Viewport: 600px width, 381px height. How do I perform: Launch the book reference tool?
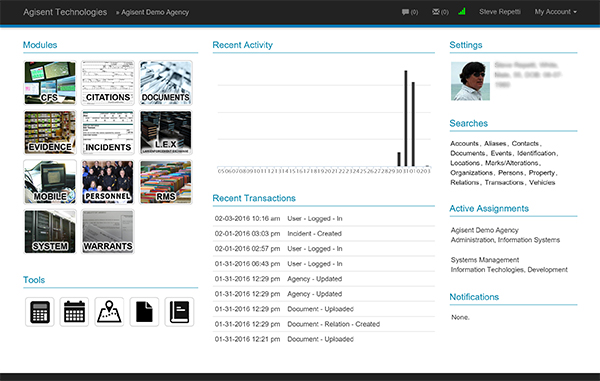tap(179, 312)
